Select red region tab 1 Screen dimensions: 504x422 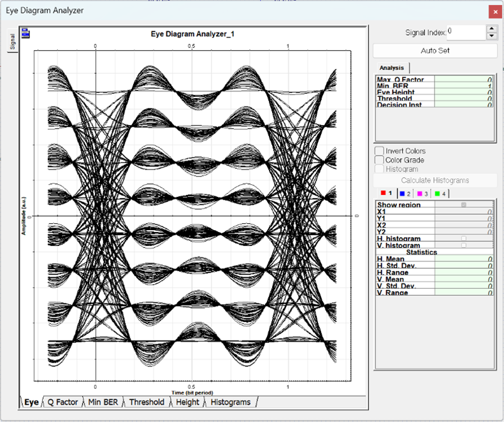(x=387, y=193)
